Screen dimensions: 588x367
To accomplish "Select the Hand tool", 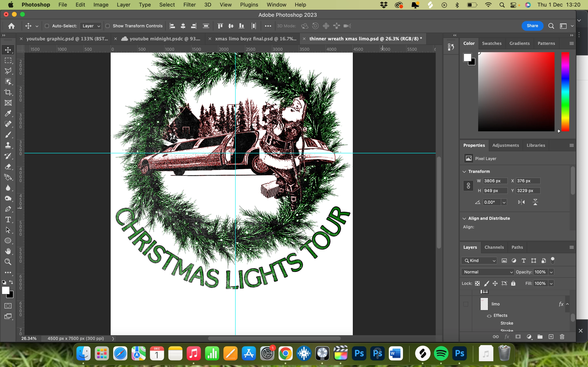I will click(8, 251).
